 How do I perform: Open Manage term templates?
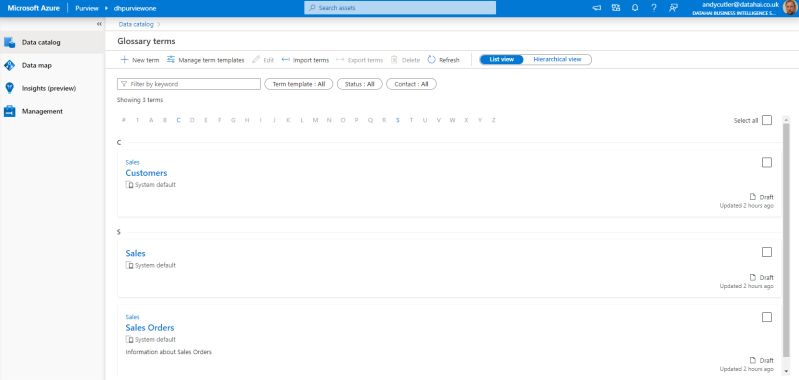coord(205,60)
